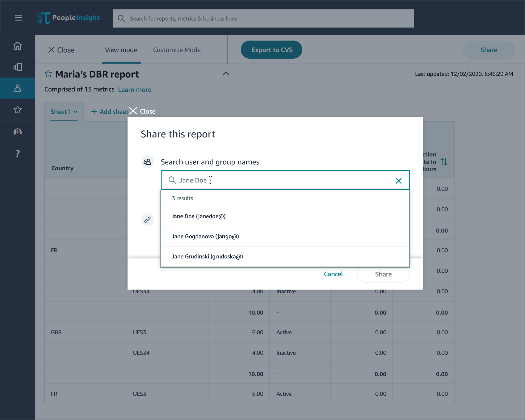Click the home icon in sidebar
Screen dimensions: 525x420
17,46
